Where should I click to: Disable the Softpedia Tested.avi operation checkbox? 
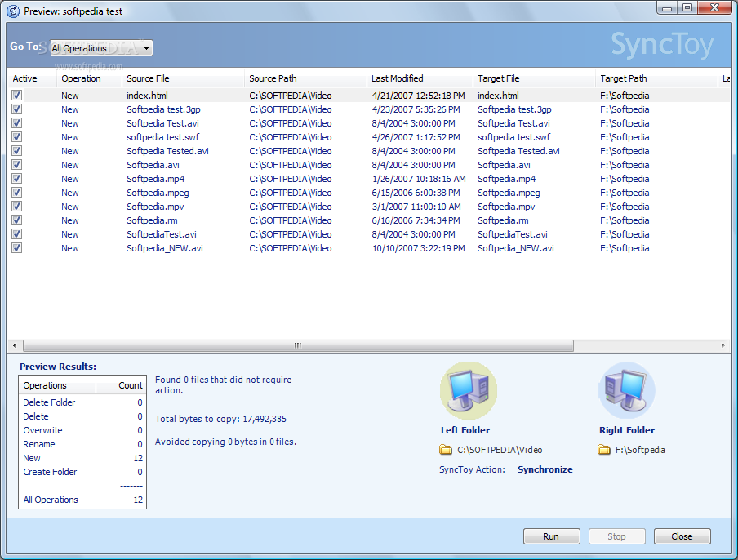click(x=17, y=151)
